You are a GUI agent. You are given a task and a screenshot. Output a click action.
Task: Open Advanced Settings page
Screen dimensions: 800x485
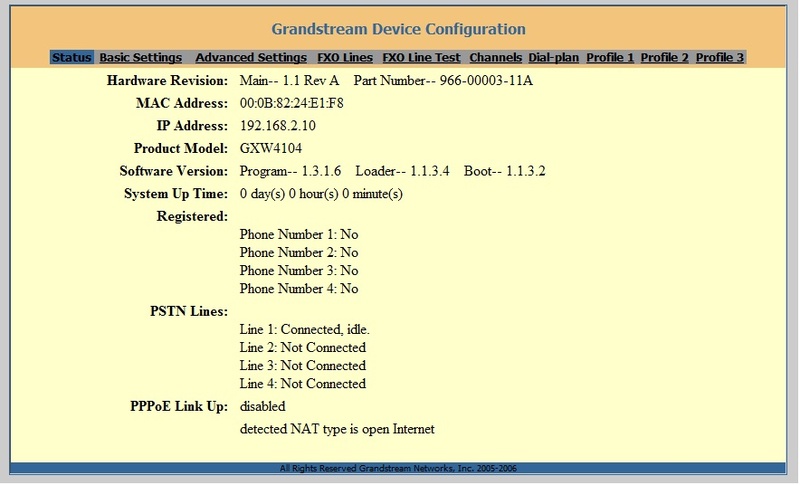[251, 57]
